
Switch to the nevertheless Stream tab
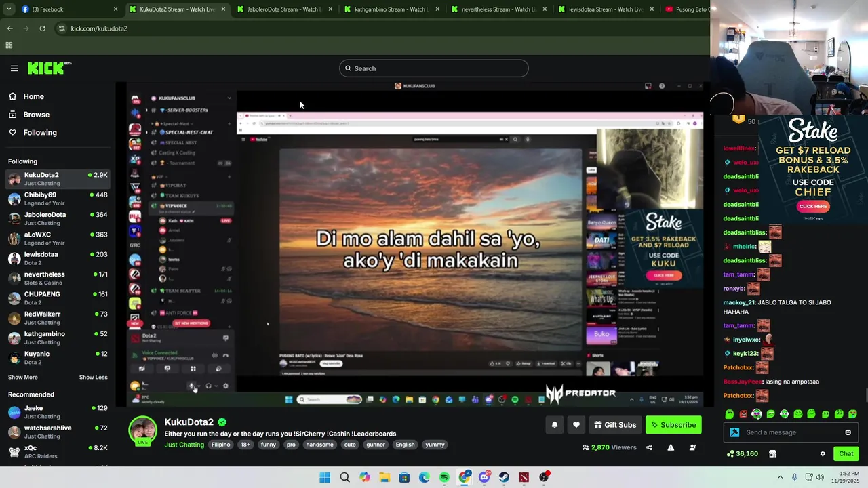[498, 9]
